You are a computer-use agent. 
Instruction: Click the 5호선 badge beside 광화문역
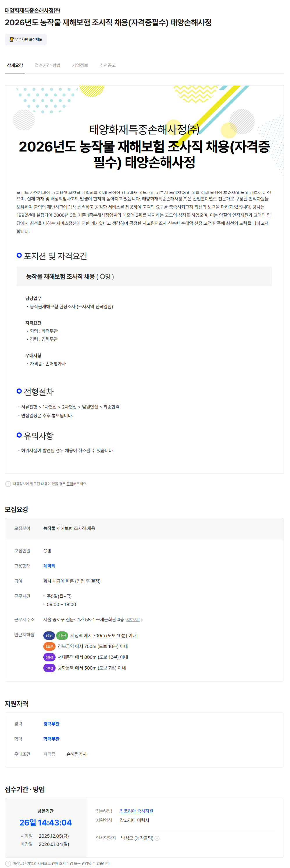tap(49, 668)
